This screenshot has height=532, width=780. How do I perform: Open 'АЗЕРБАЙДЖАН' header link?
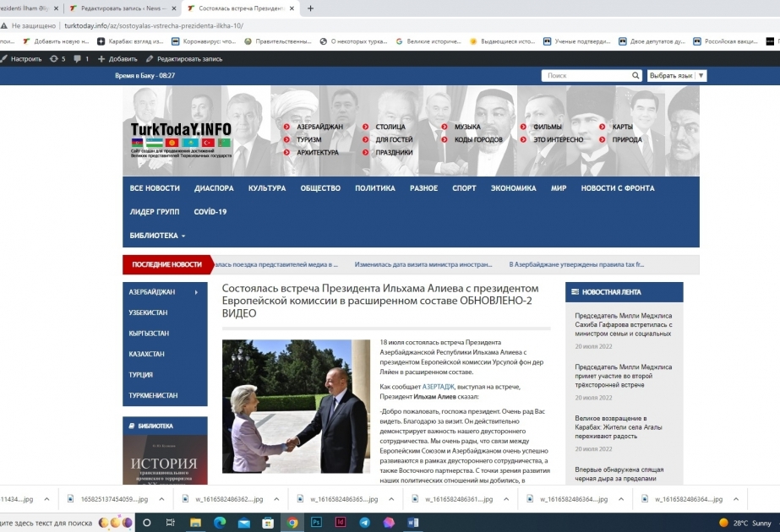pos(320,127)
